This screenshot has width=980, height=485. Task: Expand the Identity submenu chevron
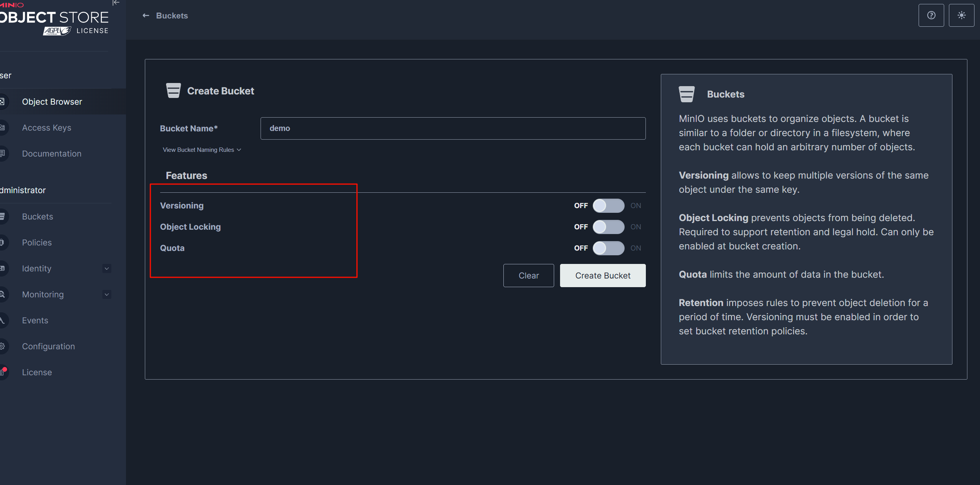coord(107,269)
